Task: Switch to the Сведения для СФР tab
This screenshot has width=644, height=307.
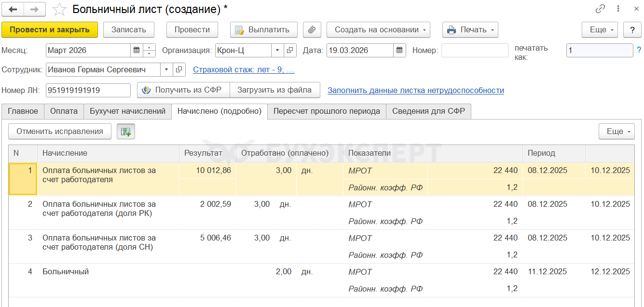Action: click(428, 111)
